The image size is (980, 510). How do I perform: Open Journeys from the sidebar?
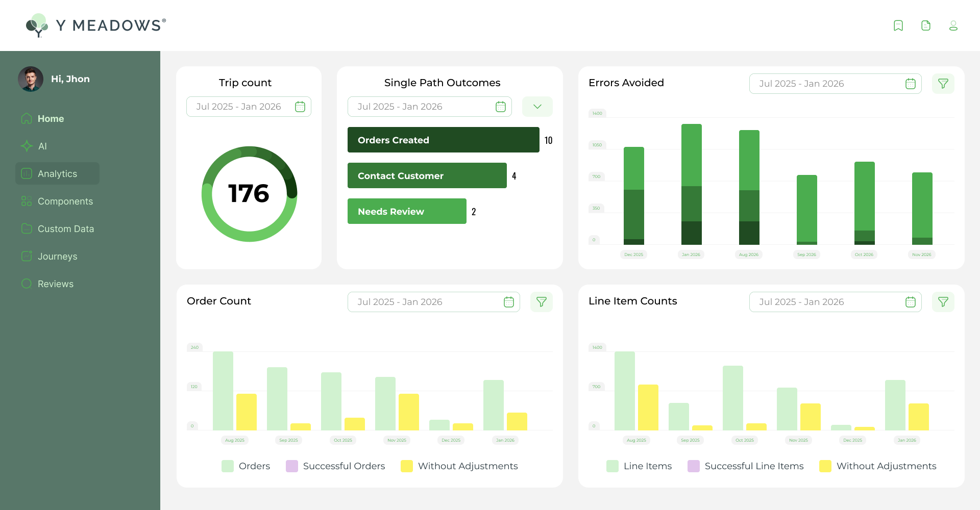57,257
